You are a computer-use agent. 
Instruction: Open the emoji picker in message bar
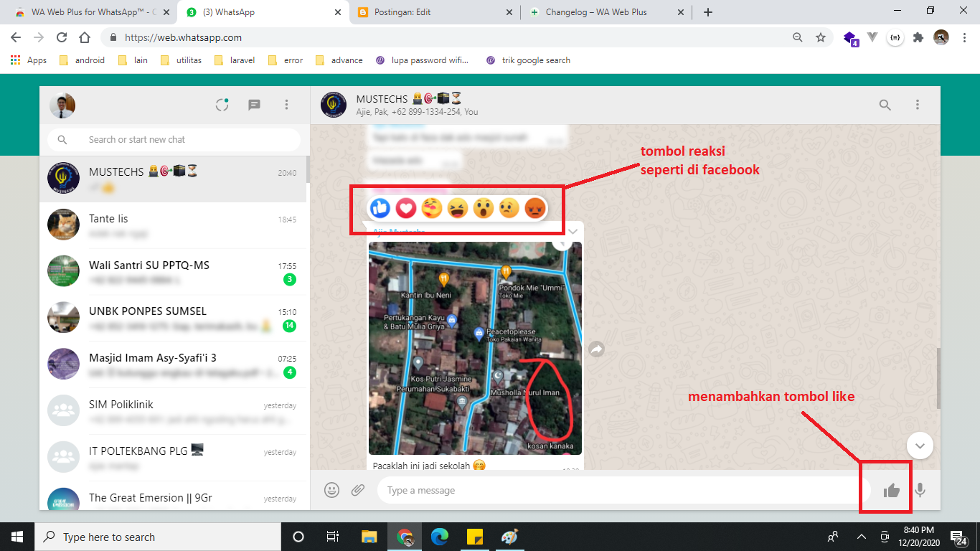point(331,490)
